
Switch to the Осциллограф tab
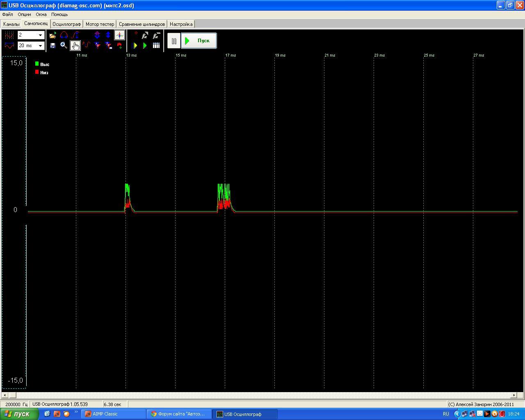pyautogui.click(x=66, y=24)
